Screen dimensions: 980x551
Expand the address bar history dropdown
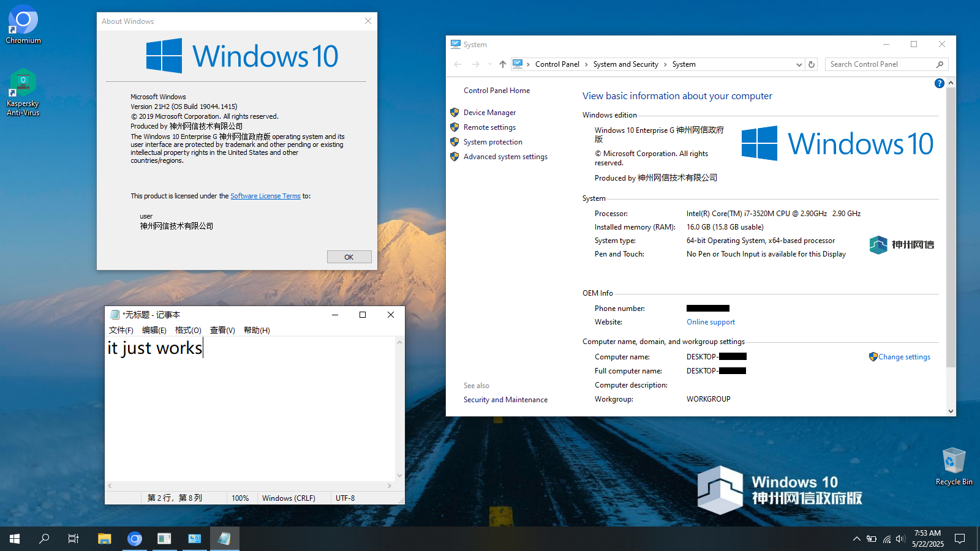(799, 64)
